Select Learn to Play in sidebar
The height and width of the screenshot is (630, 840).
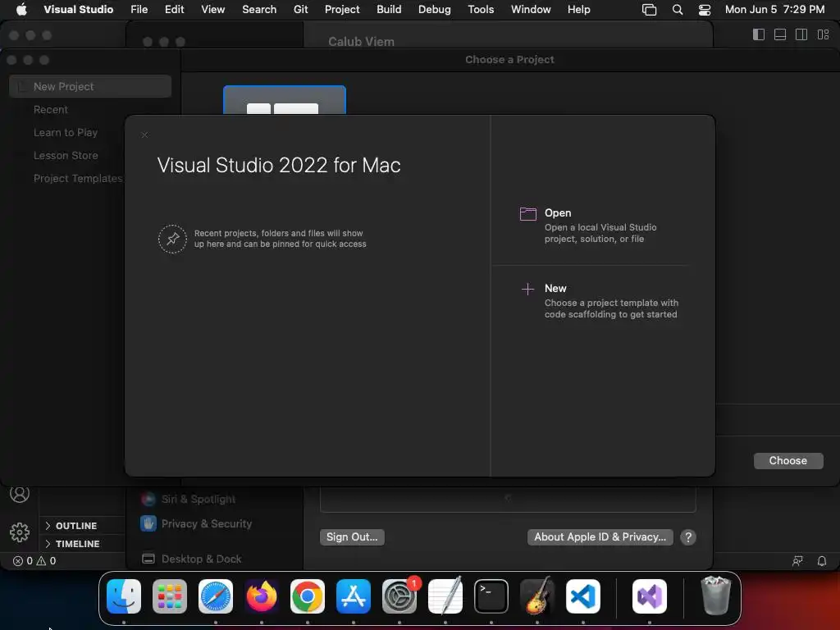pyautogui.click(x=66, y=132)
